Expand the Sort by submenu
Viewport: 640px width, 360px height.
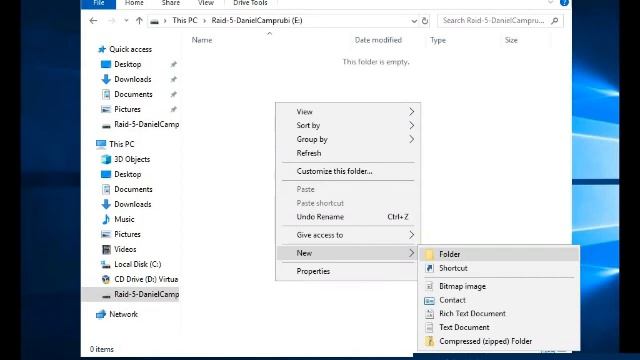[x=348, y=126]
